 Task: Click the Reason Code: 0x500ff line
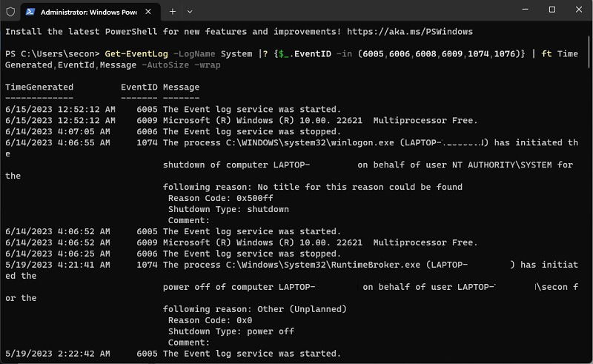[220, 198]
